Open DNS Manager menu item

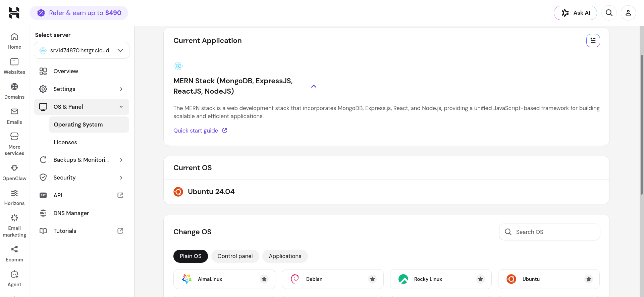[82, 213]
